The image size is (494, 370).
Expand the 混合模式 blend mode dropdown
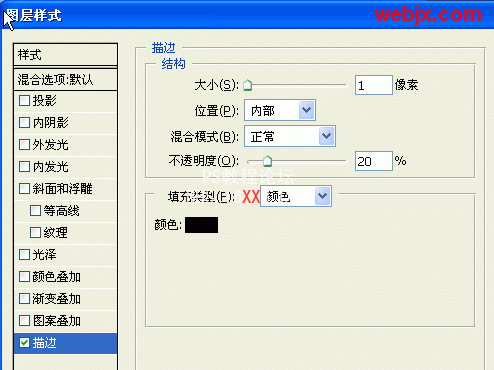[x=290, y=136]
